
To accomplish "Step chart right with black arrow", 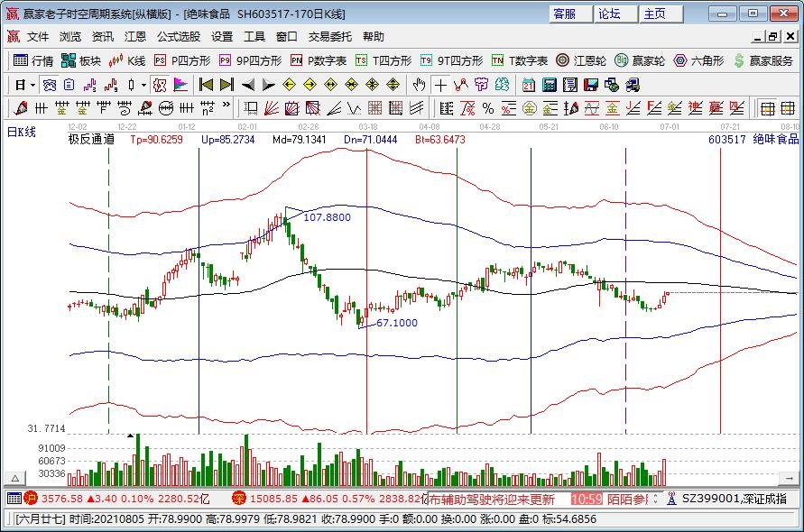I will (268, 85).
